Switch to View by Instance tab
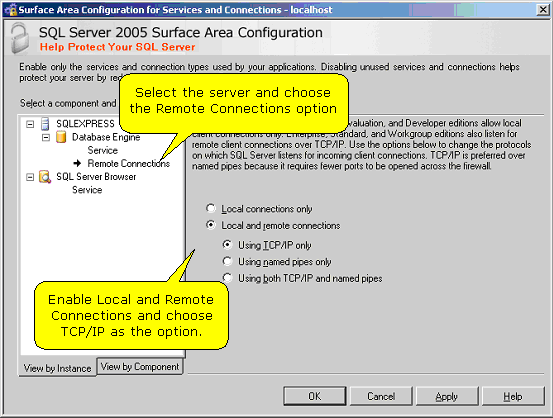Viewport: 553px width, 418px height. [x=57, y=368]
